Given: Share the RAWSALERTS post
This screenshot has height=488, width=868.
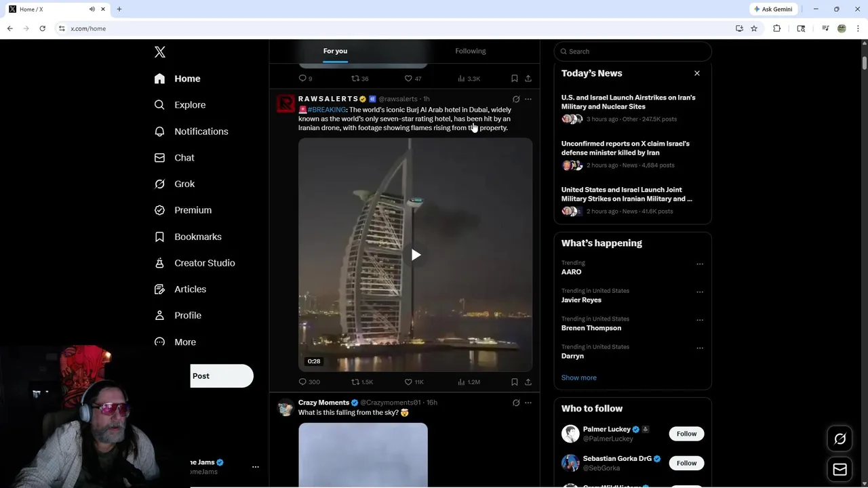Looking at the screenshot, I should pos(528,382).
